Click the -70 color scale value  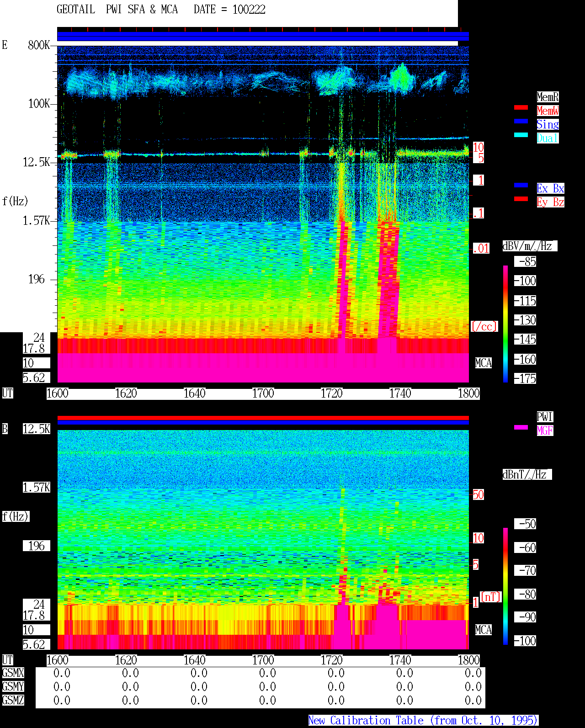[x=525, y=570]
